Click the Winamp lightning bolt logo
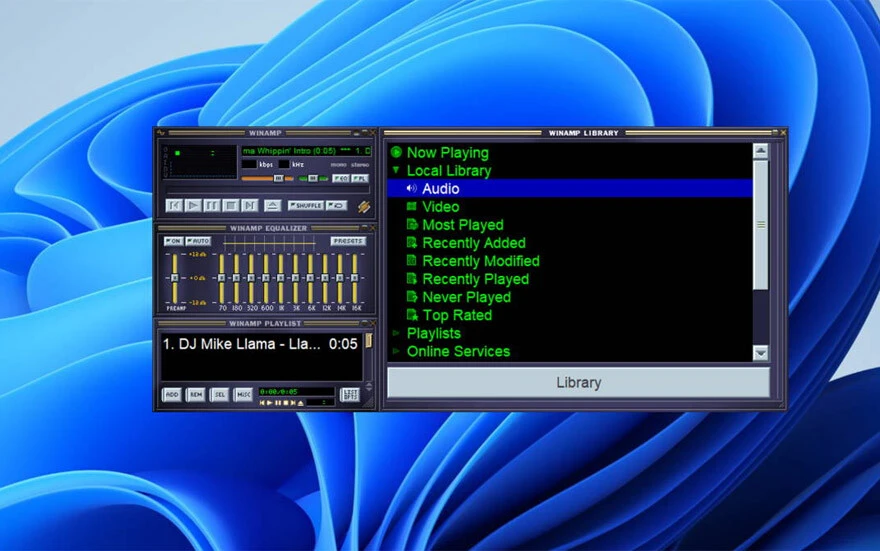 tap(364, 207)
